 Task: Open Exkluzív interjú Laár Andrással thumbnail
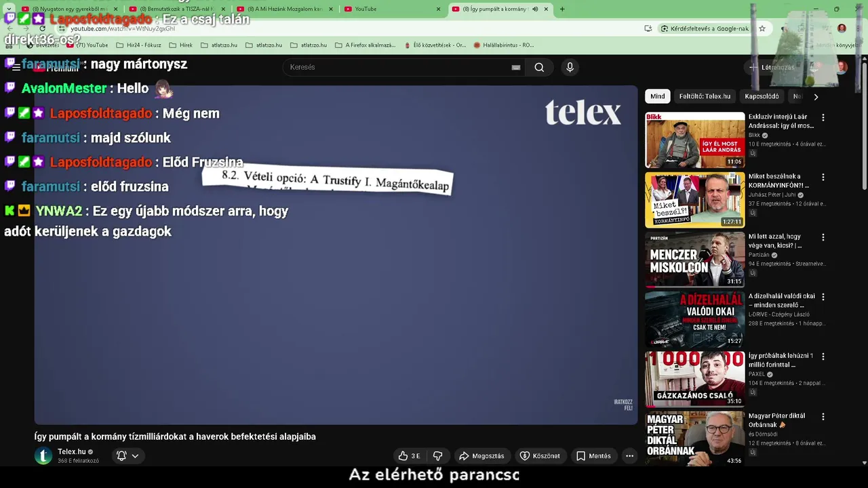694,140
